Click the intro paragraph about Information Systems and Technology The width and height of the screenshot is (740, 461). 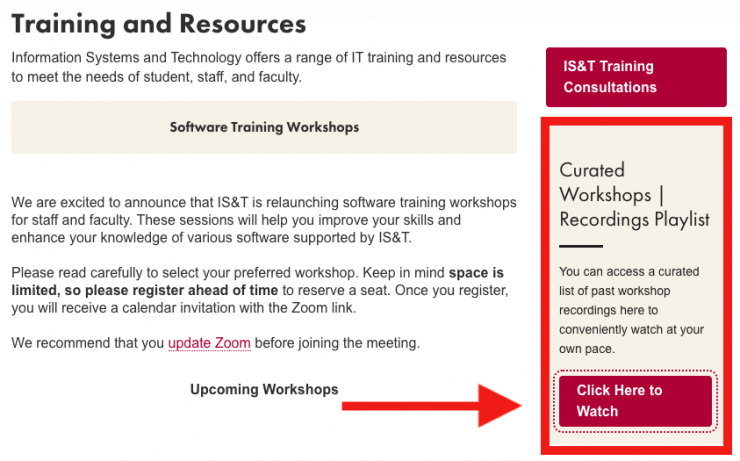259,67
